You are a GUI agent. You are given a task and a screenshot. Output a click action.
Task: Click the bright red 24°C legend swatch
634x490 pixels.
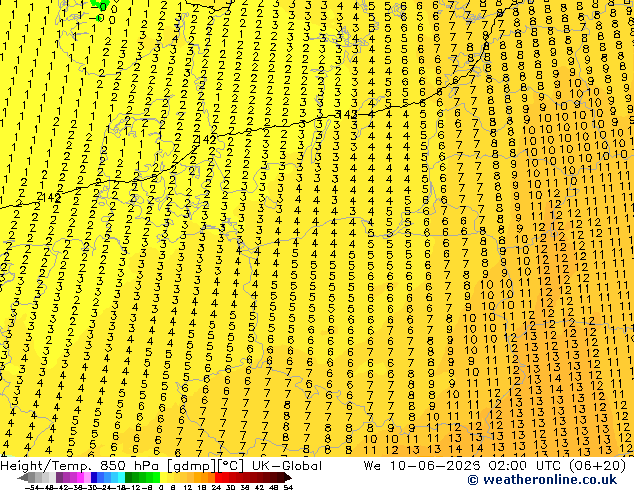(218, 477)
